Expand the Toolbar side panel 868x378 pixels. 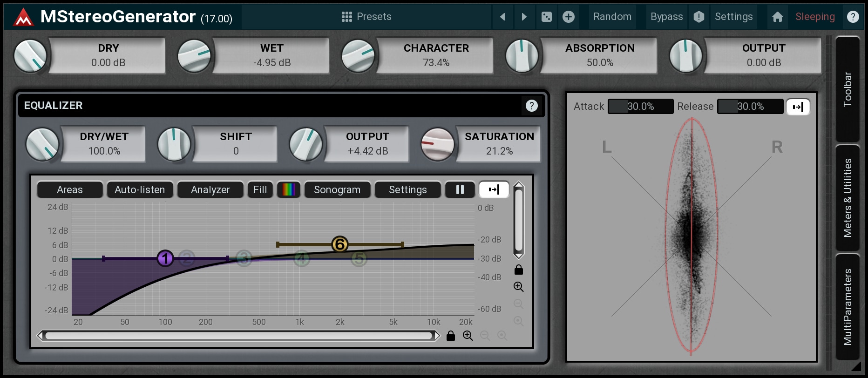coord(848,89)
